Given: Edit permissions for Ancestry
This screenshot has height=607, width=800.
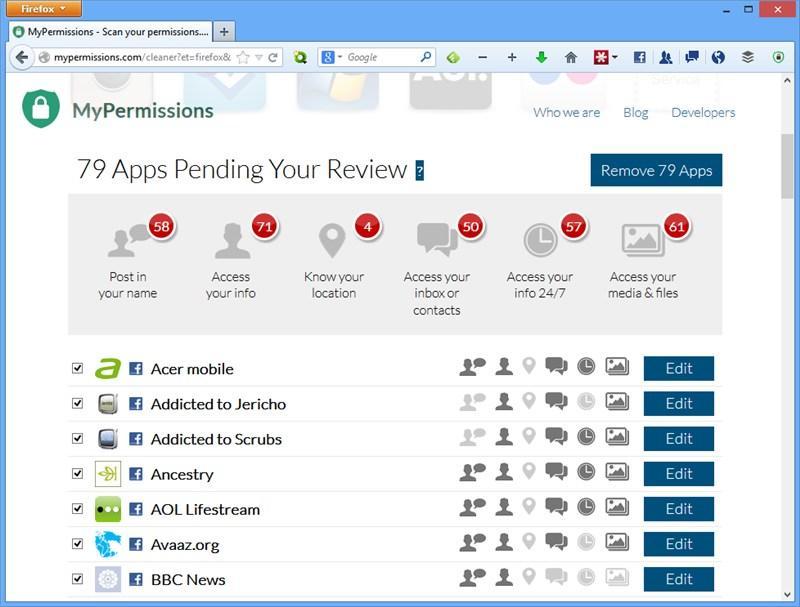Looking at the screenshot, I should click(x=679, y=474).
